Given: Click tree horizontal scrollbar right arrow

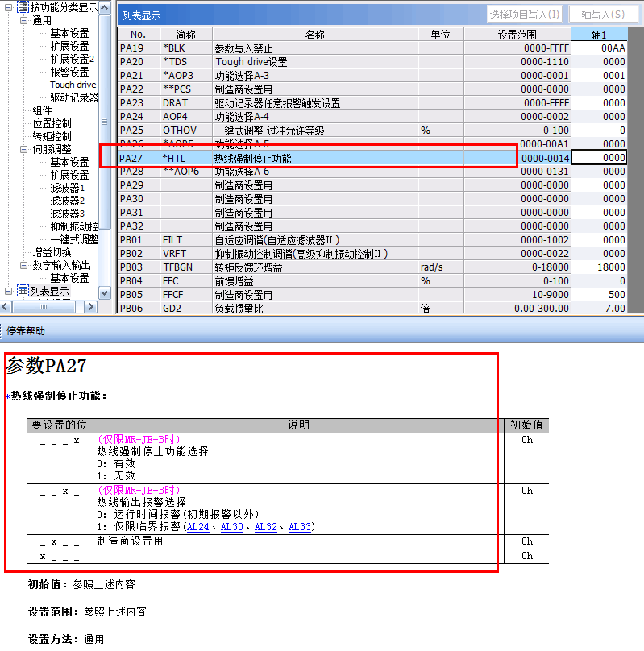Looking at the screenshot, I should (92, 306).
